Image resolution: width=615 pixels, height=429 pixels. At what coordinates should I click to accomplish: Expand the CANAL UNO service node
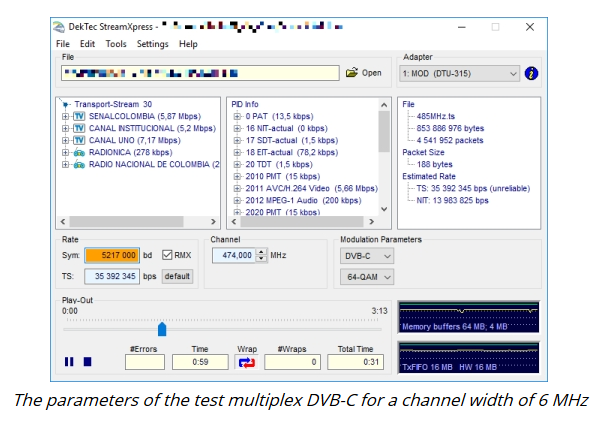tap(66, 140)
